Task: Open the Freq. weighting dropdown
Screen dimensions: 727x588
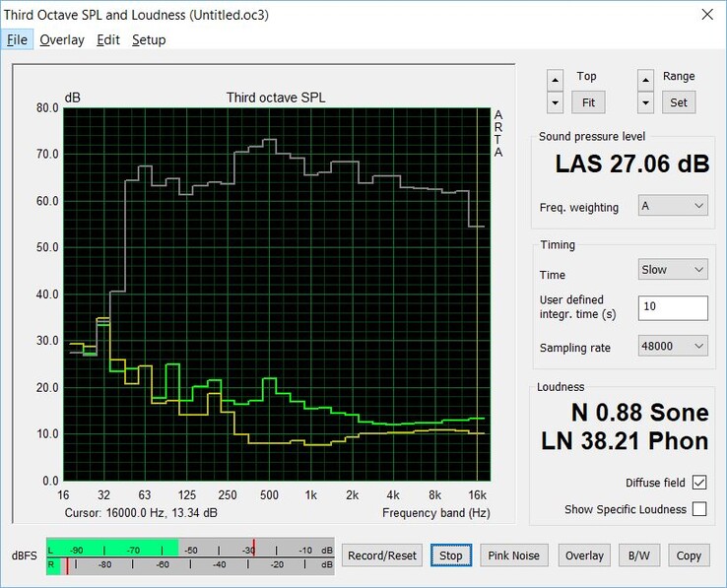Action: click(x=673, y=207)
